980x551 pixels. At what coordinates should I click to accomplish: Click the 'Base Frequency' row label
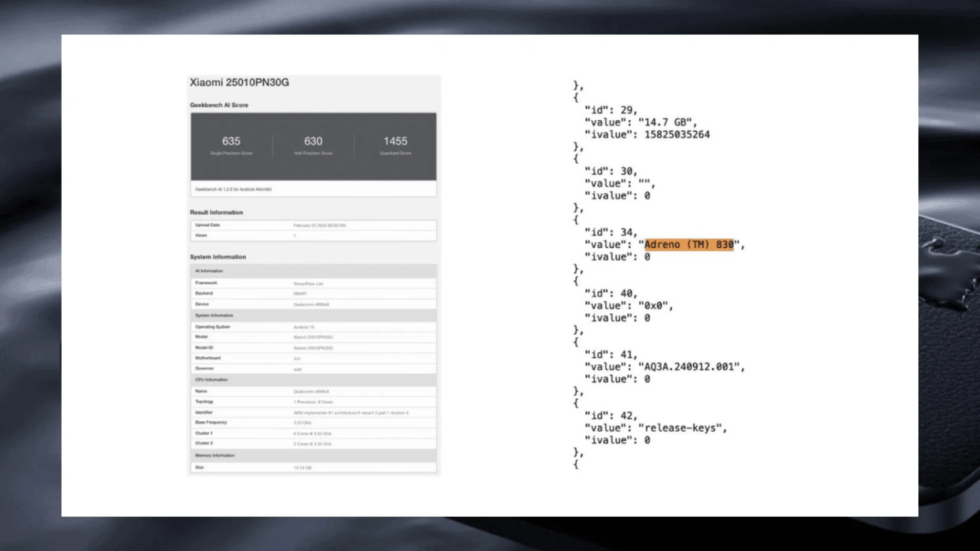pyautogui.click(x=211, y=422)
